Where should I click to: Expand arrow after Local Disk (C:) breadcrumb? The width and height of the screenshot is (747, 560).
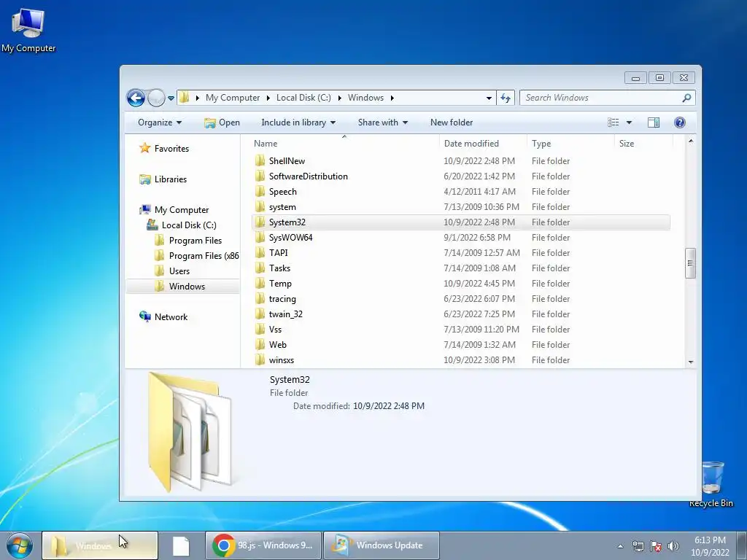coord(340,98)
